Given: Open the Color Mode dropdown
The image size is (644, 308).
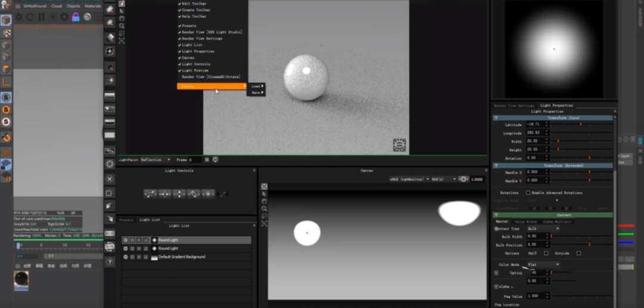Looking at the screenshot, I should coord(542,264).
